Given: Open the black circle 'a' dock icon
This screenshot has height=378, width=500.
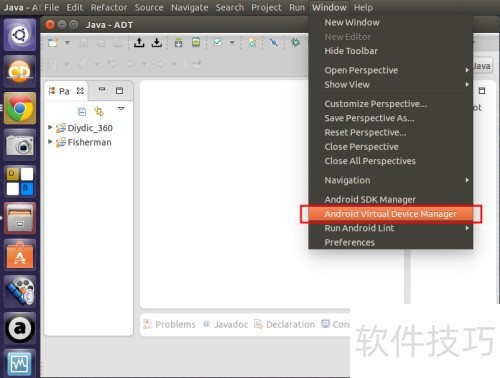Looking at the screenshot, I should pyautogui.click(x=20, y=328).
